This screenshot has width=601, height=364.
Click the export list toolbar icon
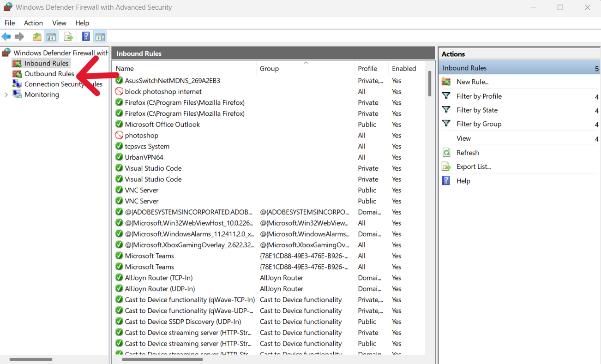[68, 36]
